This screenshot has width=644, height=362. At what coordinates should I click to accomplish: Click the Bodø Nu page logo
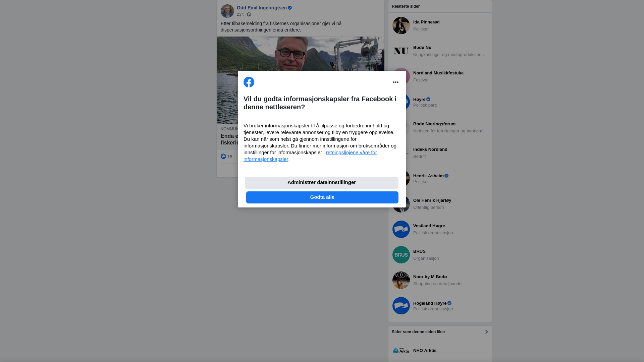tap(401, 51)
